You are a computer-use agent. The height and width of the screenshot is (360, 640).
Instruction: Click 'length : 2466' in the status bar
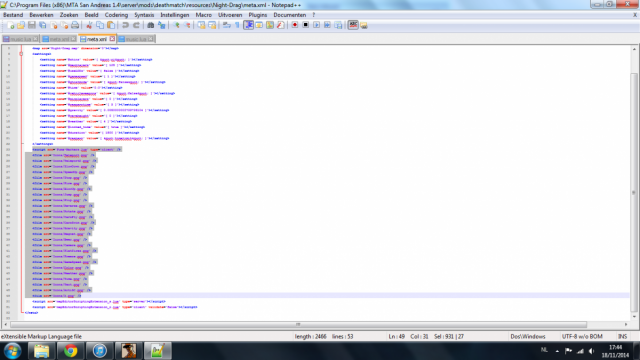(x=311, y=337)
